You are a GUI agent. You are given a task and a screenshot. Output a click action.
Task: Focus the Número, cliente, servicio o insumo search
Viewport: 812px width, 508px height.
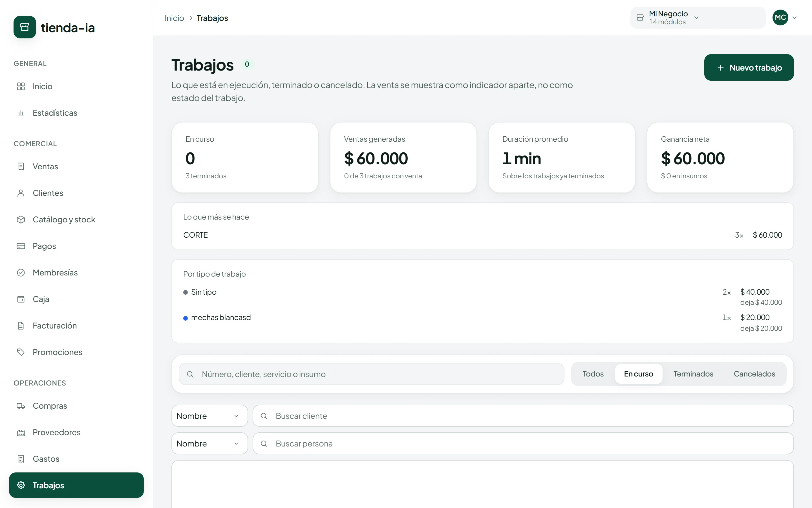click(x=371, y=374)
